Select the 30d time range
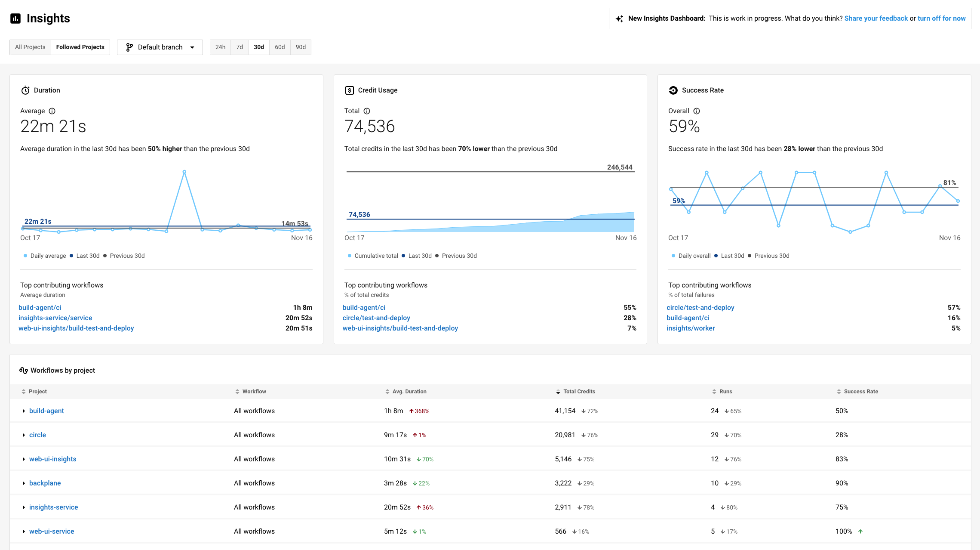The image size is (980, 550). pos(259,47)
